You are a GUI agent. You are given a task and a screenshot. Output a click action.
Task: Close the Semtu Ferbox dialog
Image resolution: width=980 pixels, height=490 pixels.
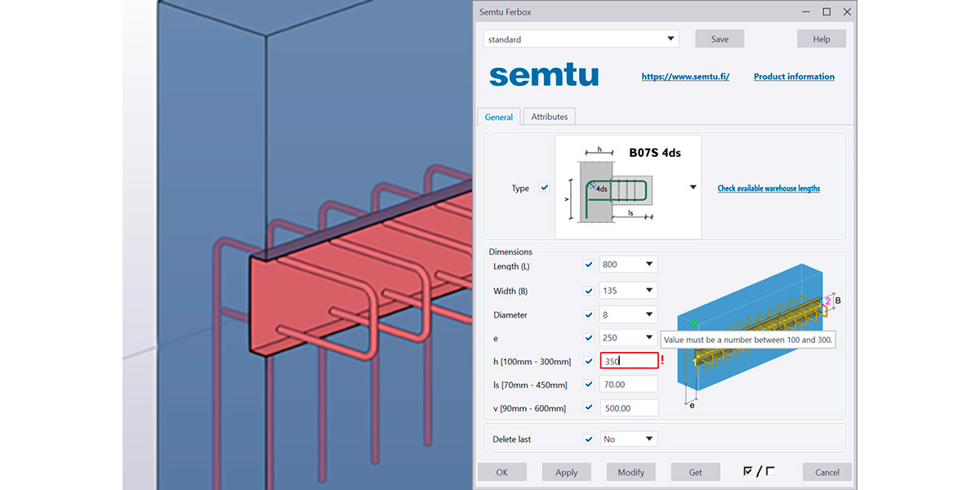click(848, 12)
